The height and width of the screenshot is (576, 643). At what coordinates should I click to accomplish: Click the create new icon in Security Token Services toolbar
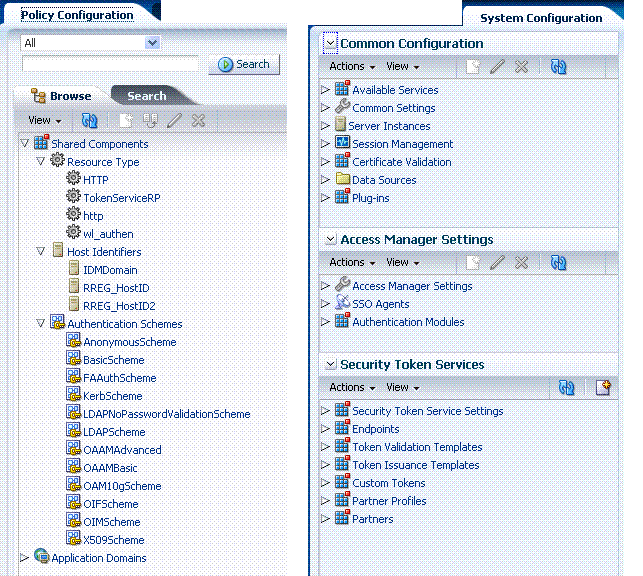[x=603, y=387]
